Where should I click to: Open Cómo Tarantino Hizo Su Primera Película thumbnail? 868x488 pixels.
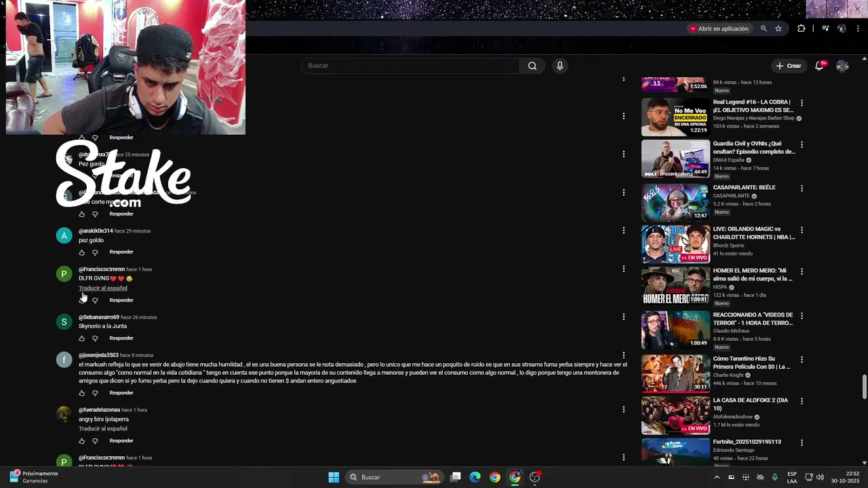[675, 373]
